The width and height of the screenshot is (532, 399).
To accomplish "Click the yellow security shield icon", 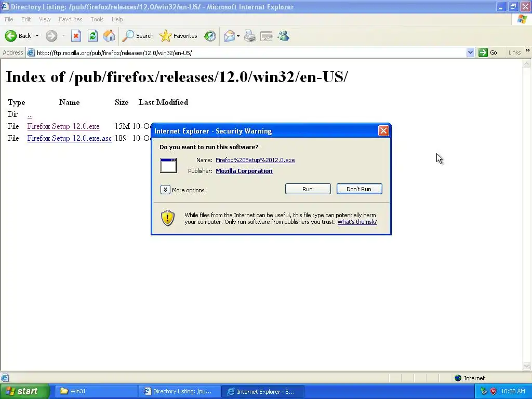I will click(x=168, y=218).
